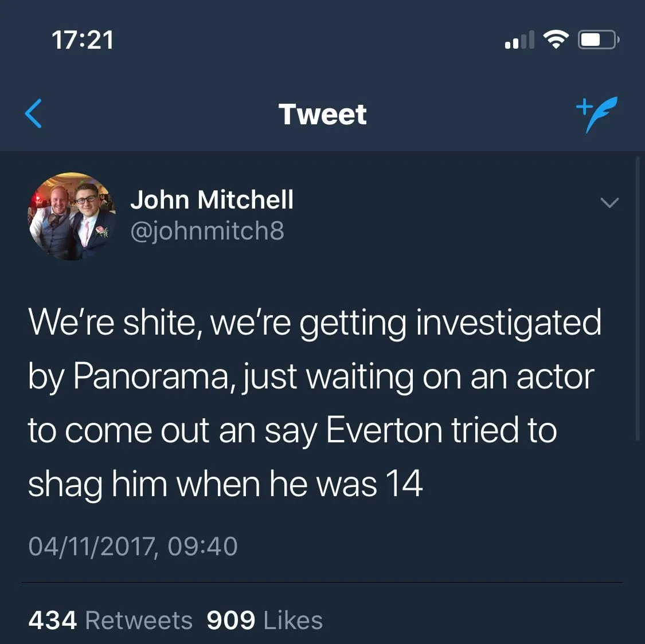Tap the Wi-Fi status icon
The height and width of the screenshot is (644, 645).
[x=555, y=40]
